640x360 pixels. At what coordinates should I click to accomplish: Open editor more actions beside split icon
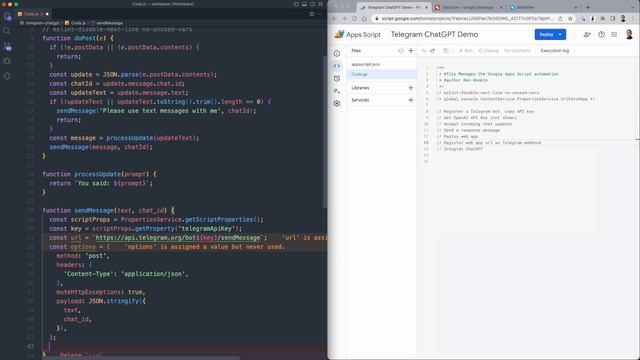320,14
